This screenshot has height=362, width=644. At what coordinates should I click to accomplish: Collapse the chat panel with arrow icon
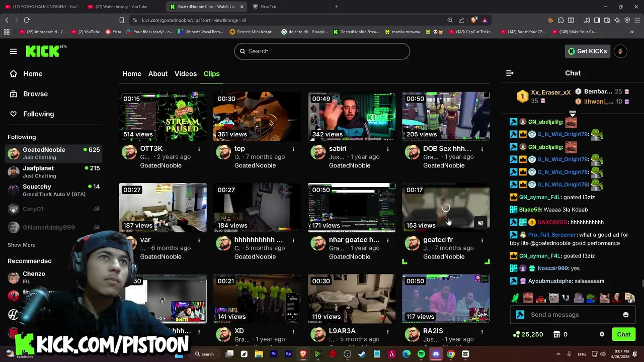510,73
